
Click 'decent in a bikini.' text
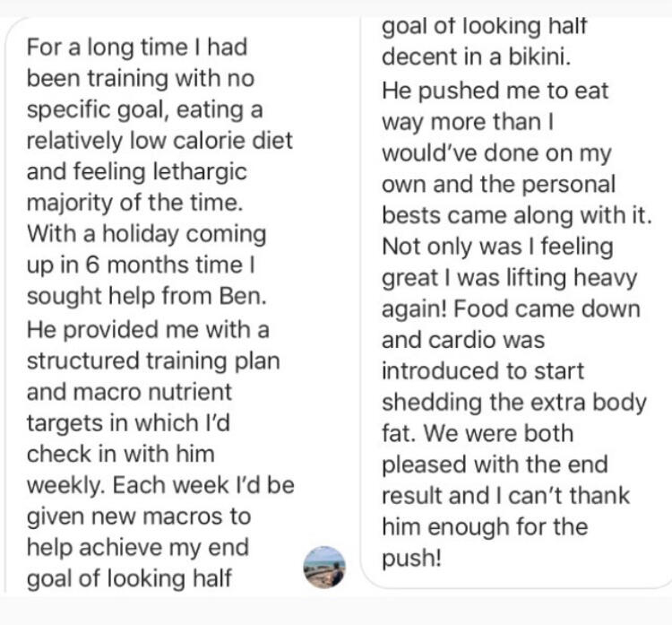(477, 56)
